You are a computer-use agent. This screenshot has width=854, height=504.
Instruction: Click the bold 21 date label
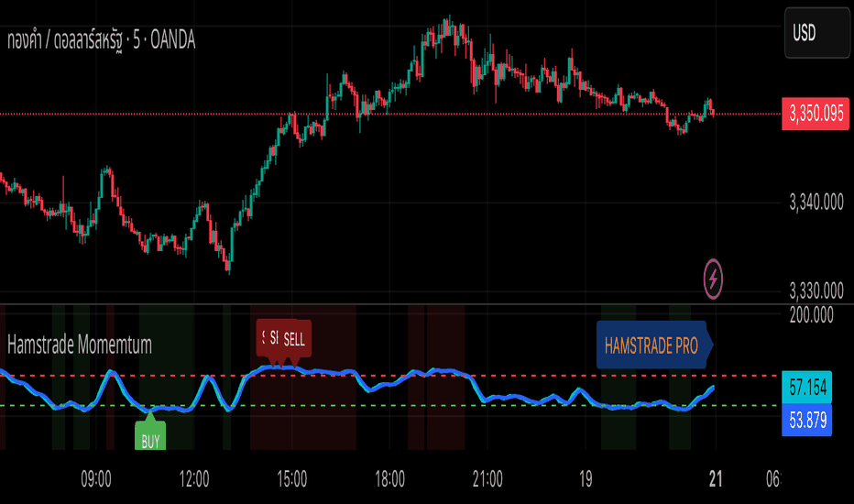point(716,479)
